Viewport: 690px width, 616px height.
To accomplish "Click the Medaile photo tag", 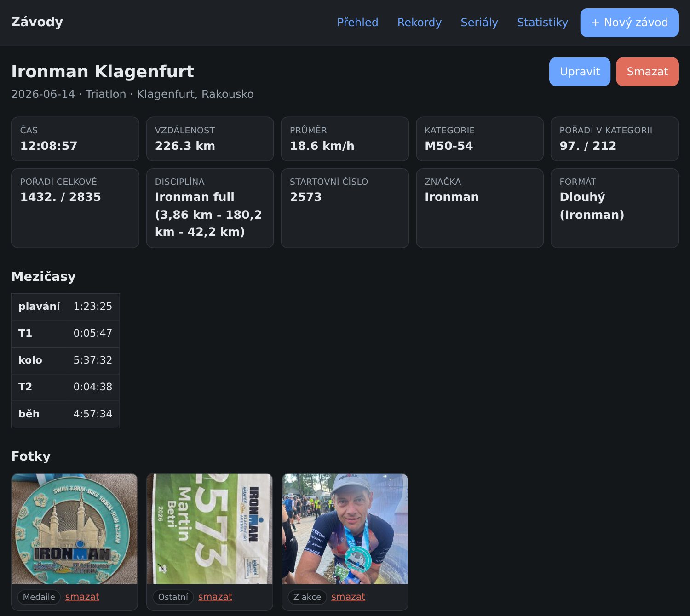I will coord(39,597).
